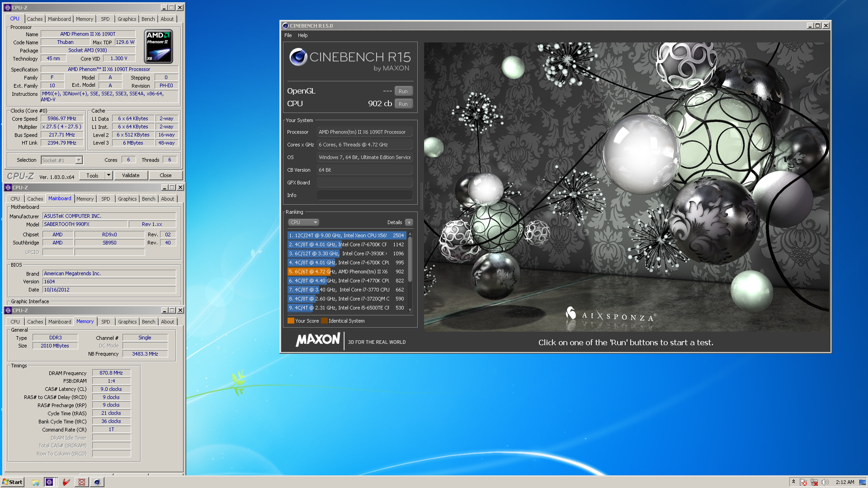Run the CPU benchmark
Screen dimensions: 868x488
point(403,104)
